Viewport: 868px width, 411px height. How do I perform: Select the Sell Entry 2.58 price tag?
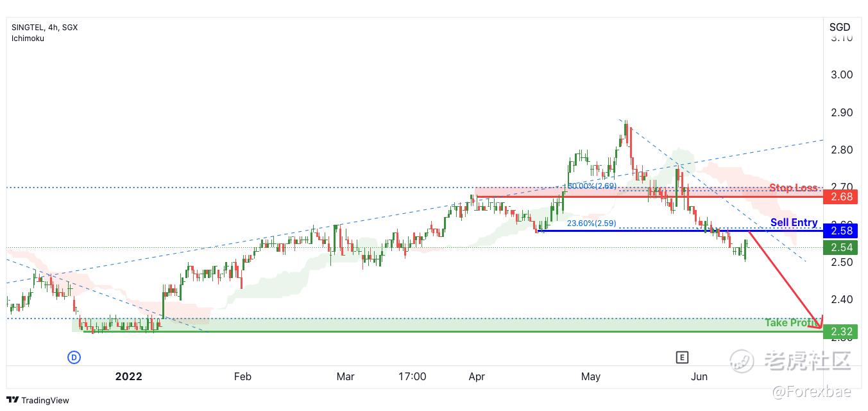[840, 231]
